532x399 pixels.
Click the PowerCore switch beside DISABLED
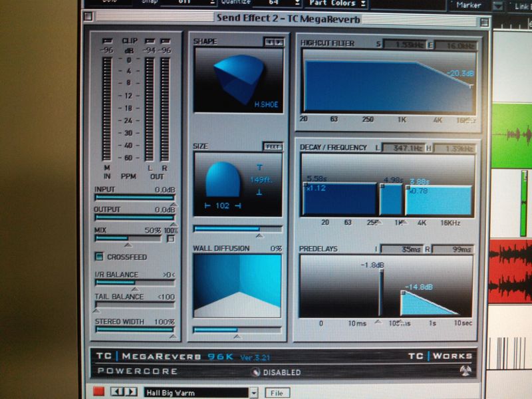point(255,372)
